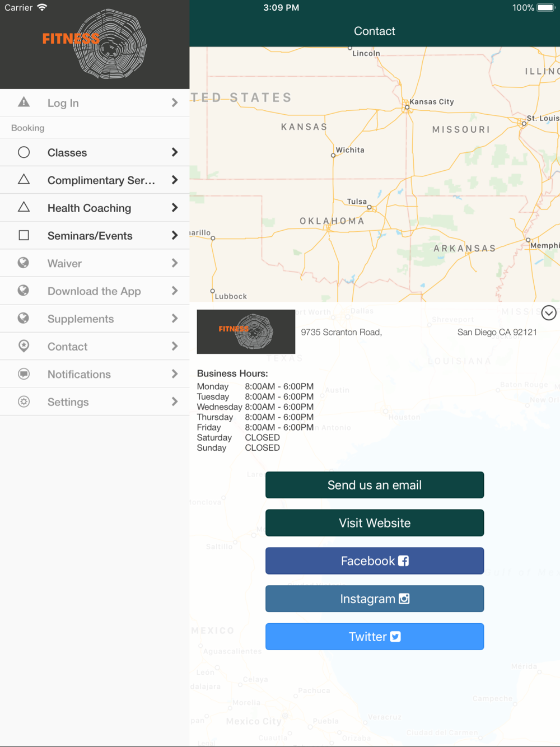Select Health Coaching in the sidebar
The width and height of the screenshot is (560, 747).
tap(95, 208)
